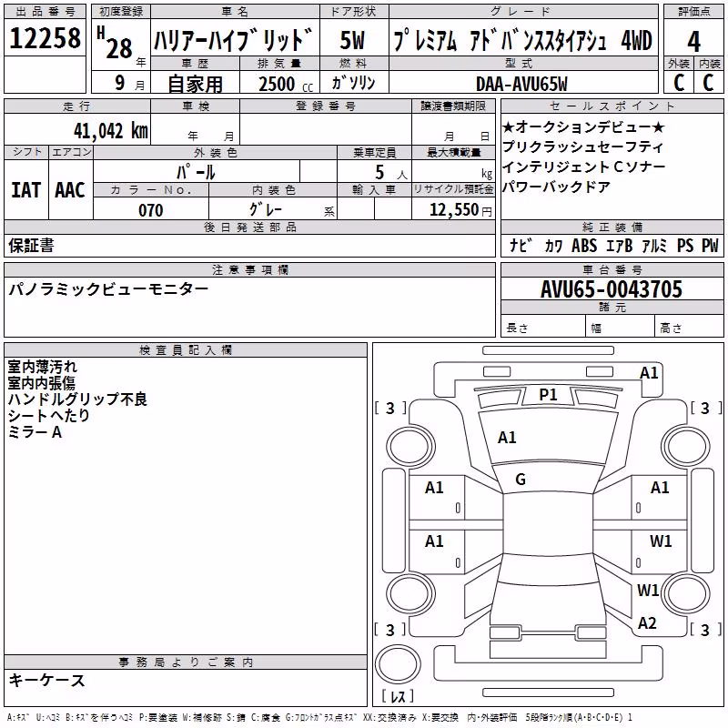This screenshot has height=728, width=728.
Task: Select キーケース office notice
Action: pos(46,680)
